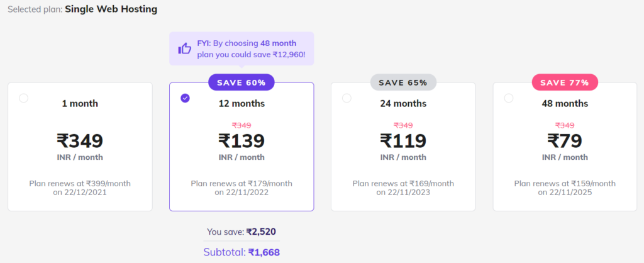Click the pink SAVE 77% badge
The height and width of the screenshot is (263, 644).
pyautogui.click(x=565, y=82)
